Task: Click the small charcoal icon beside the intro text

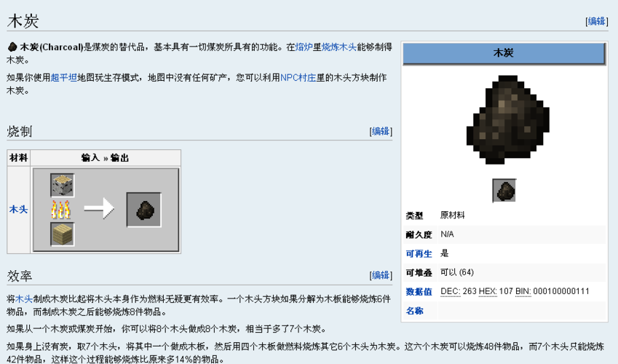Action: pos(12,47)
